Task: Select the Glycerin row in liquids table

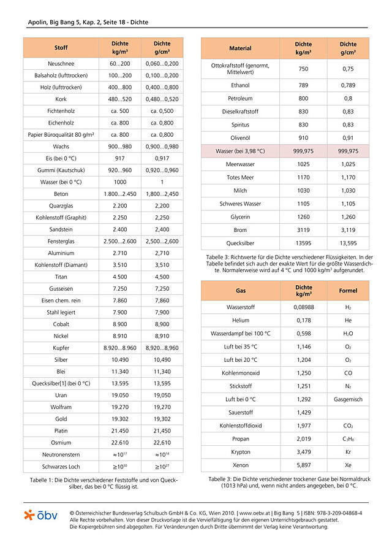Action: (285, 217)
